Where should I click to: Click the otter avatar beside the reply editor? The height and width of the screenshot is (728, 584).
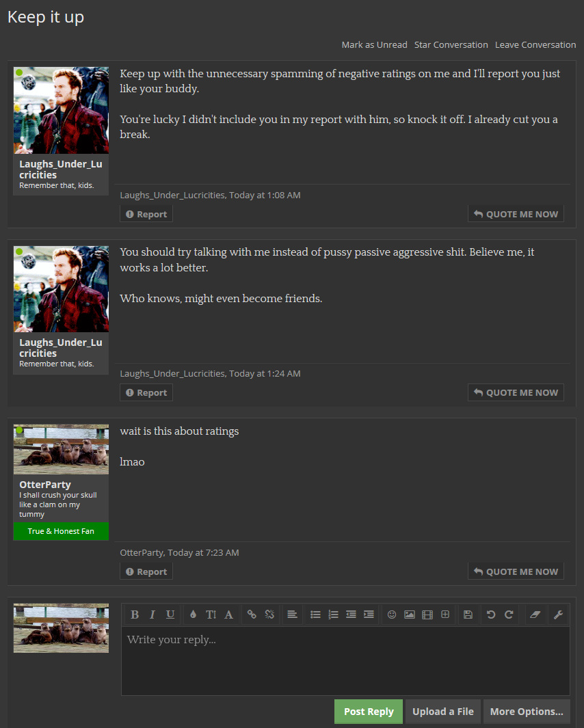tap(62, 628)
